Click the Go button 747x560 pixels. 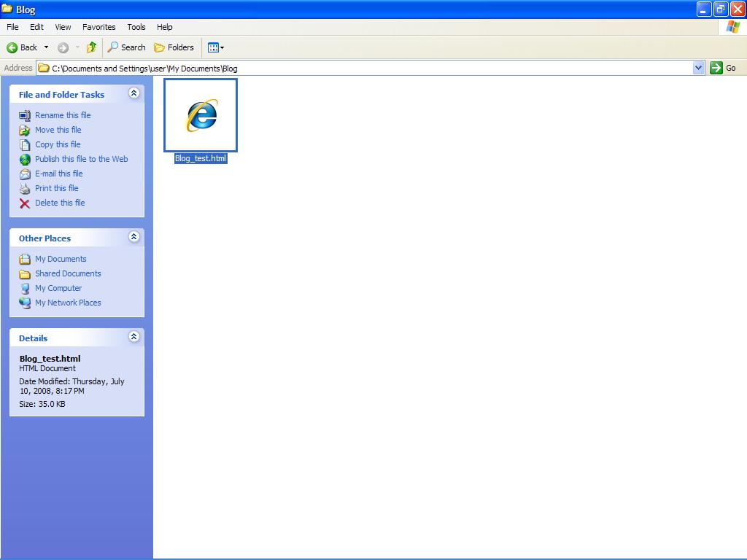pyautogui.click(x=723, y=68)
